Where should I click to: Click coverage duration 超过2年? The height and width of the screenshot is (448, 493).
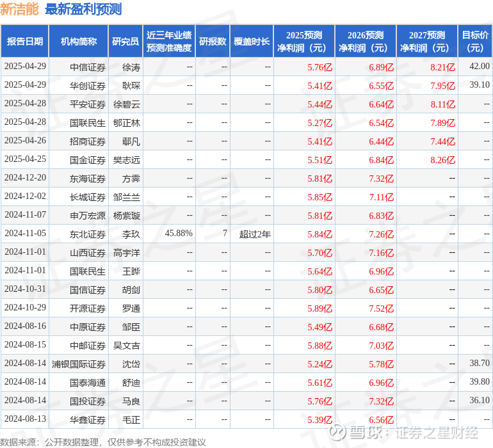tap(255, 234)
